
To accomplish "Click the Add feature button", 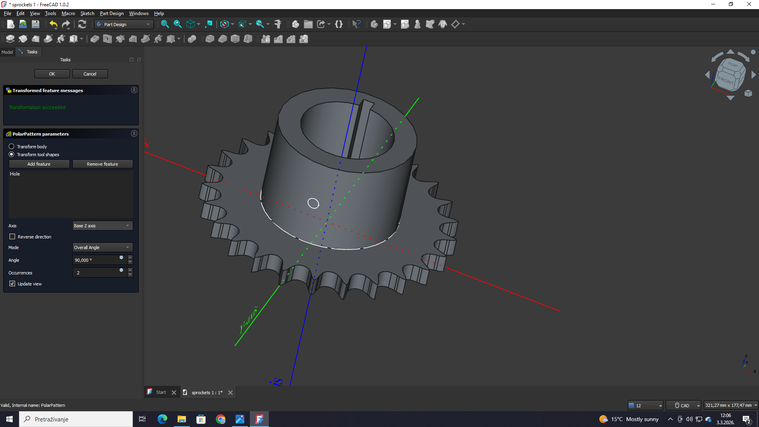I will [x=39, y=164].
